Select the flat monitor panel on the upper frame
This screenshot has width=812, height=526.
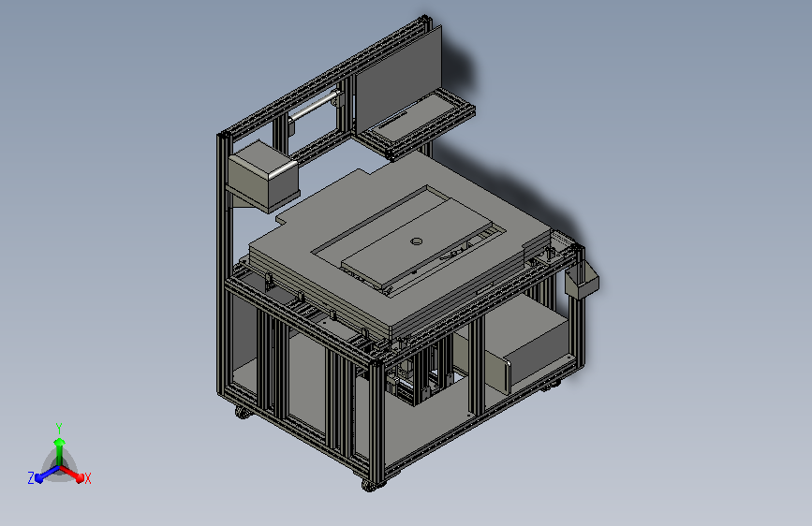[399, 78]
